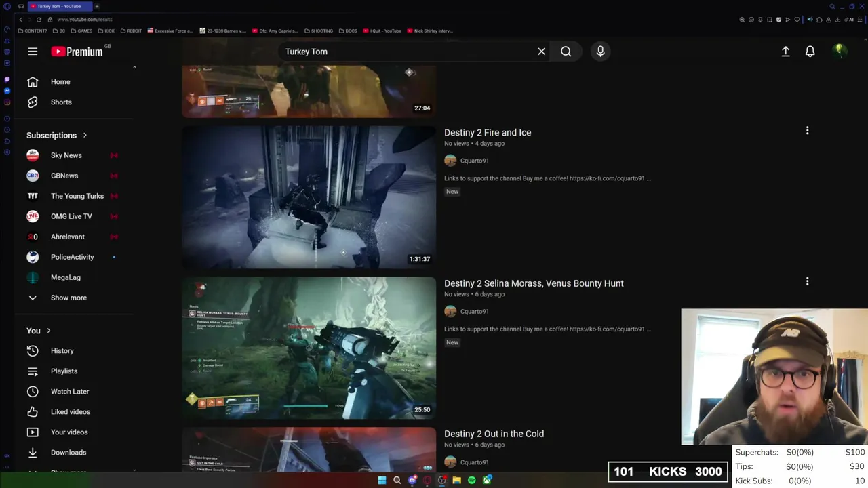Clear the Turkey Tom search text
This screenshot has width=868, height=488.
point(541,52)
